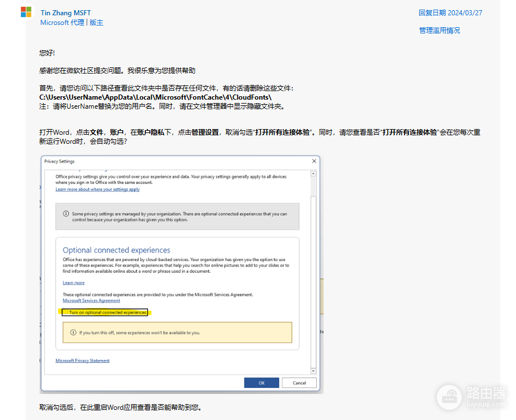Click the CloudFonts folder path text

(x=156, y=97)
